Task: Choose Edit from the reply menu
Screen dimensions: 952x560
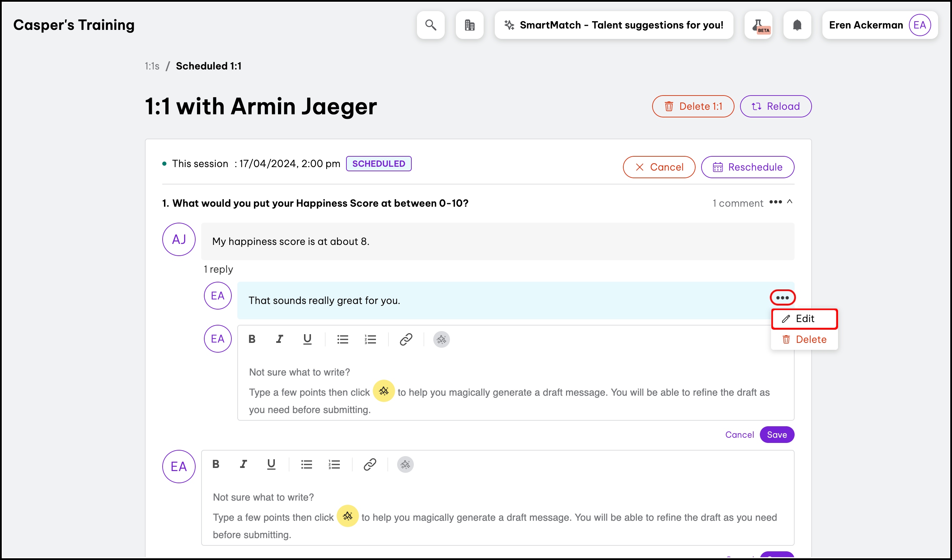Action: (804, 319)
